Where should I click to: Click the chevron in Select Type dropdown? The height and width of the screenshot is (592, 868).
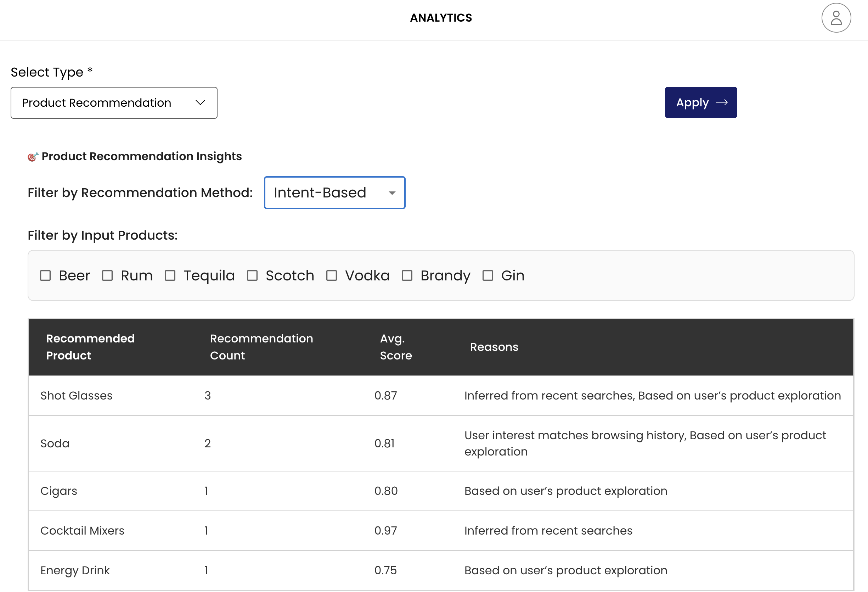point(200,103)
